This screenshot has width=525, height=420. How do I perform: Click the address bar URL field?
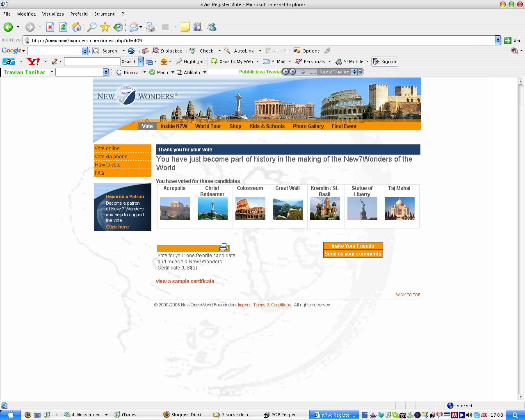pos(260,40)
